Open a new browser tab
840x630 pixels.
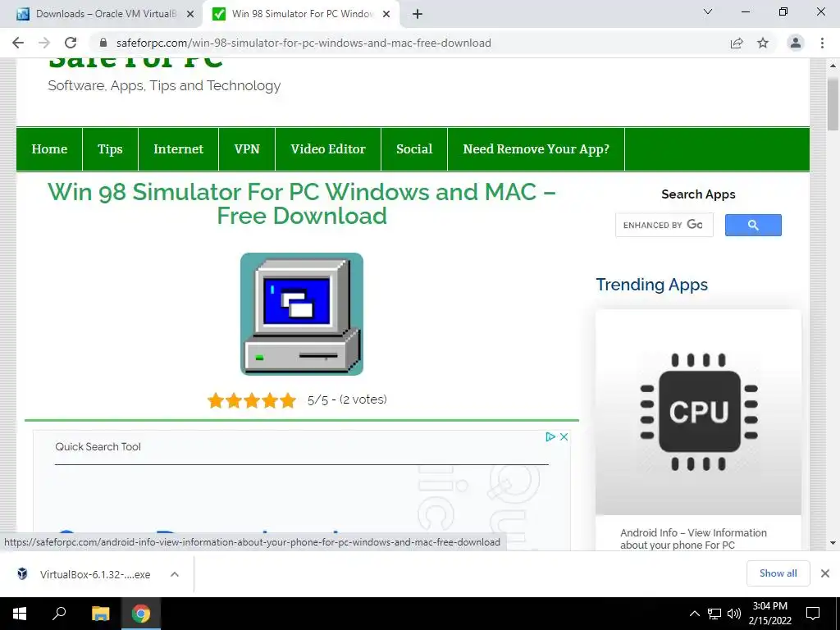pyautogui.click(x=418, y=14)
